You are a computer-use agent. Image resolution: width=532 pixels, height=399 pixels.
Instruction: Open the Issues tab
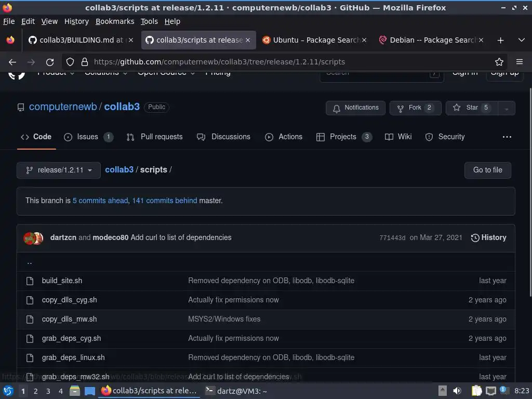tap(88, 137)
